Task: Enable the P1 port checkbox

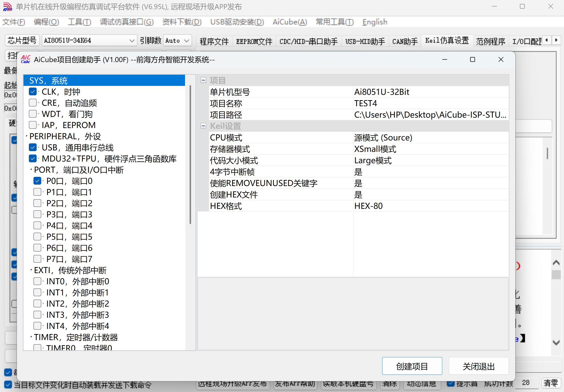Action: point(37,192)
